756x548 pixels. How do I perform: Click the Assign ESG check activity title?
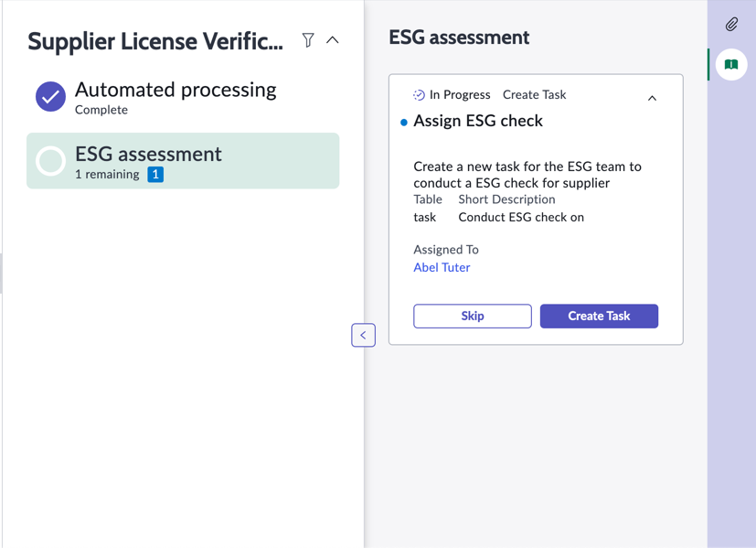(x=478, y=121)
